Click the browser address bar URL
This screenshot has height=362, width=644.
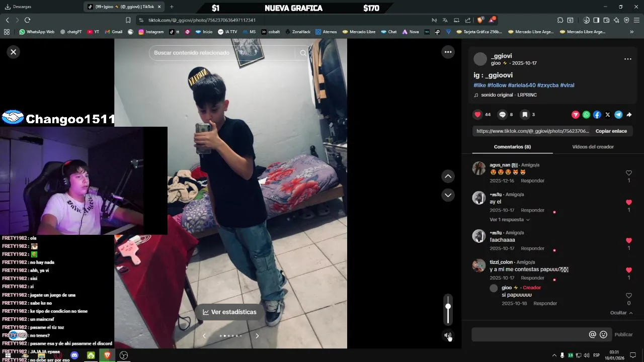tap(202, 20)
